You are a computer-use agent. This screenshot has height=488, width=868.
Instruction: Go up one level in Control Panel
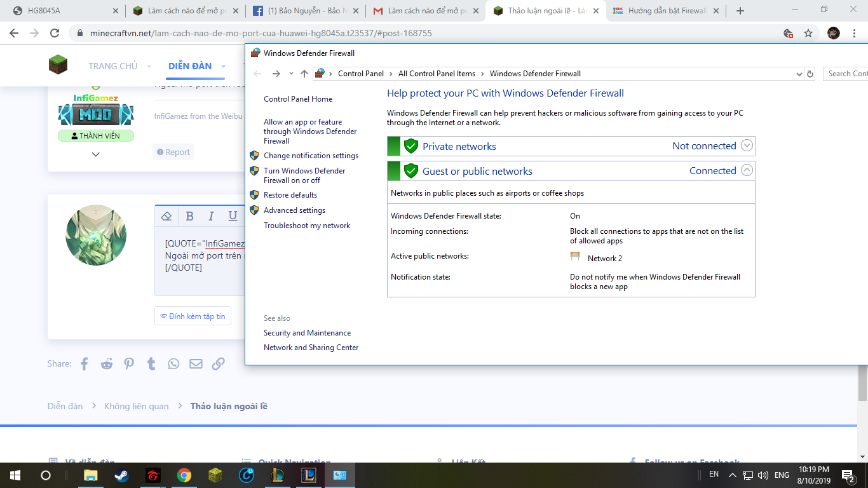(x=304, y=74)
